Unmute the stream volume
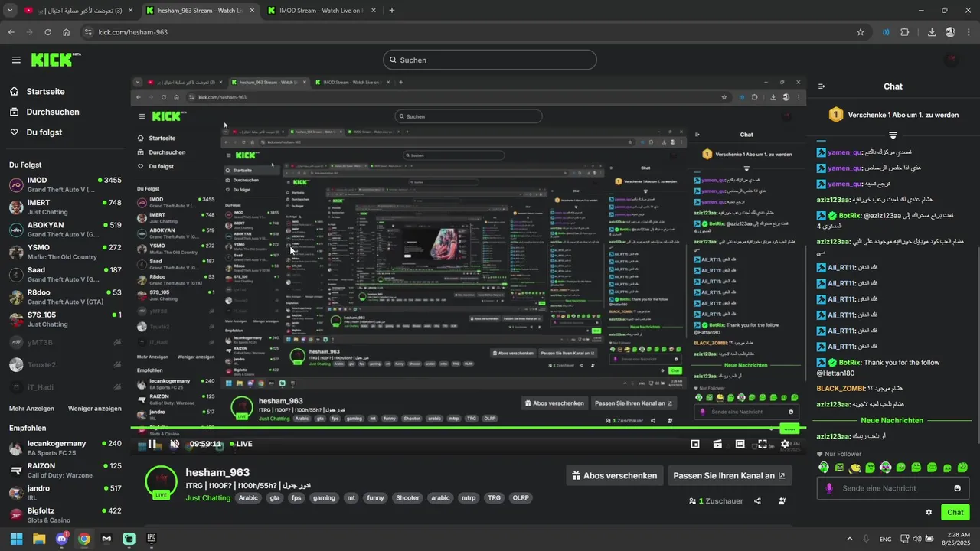Screen dimensions: 980x551 point(175,444)
